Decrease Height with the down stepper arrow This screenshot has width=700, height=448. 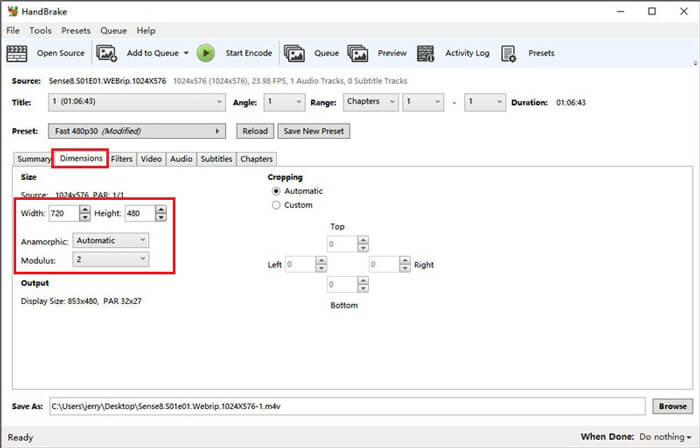click(x=161, y=217)
